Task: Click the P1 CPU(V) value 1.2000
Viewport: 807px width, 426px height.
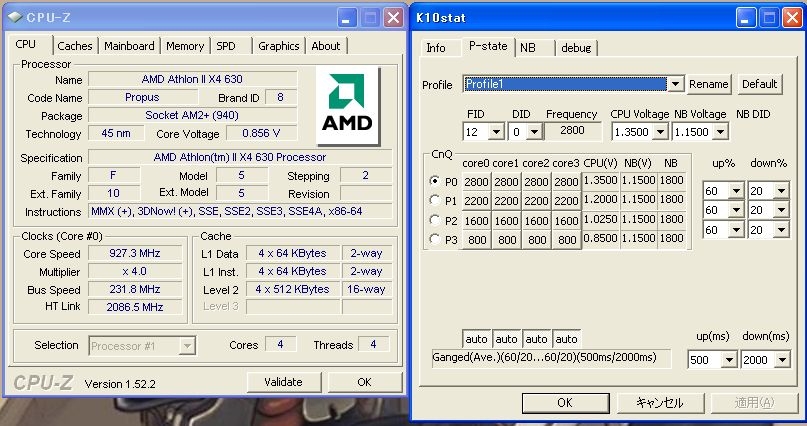Action: coord(600,199)
